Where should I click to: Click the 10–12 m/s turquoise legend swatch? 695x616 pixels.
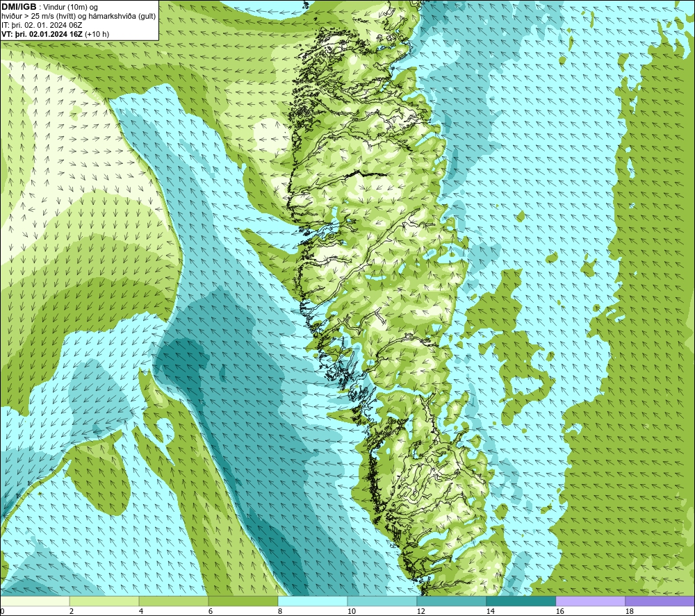382,601
